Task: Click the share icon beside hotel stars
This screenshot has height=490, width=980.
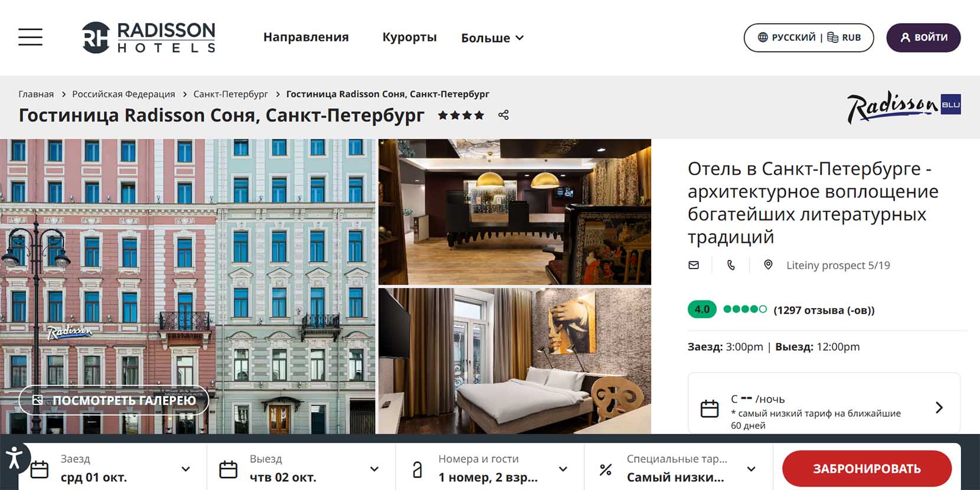Action: pos(503,115)
